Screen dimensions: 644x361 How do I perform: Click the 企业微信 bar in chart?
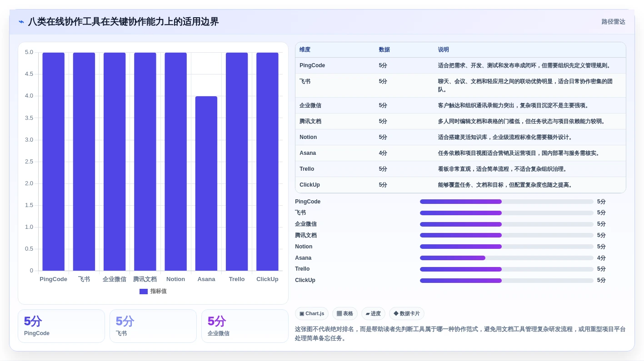coord(115,162)
